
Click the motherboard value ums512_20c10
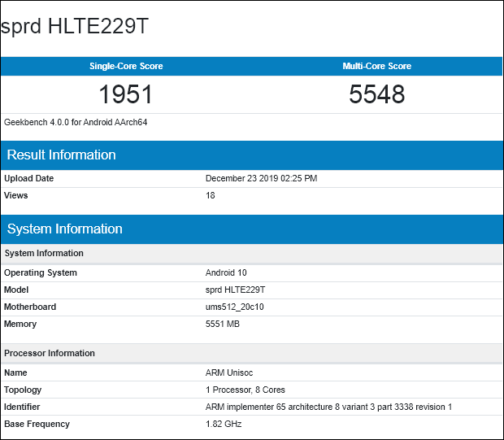pyautogui.click(x=236, y=307)
